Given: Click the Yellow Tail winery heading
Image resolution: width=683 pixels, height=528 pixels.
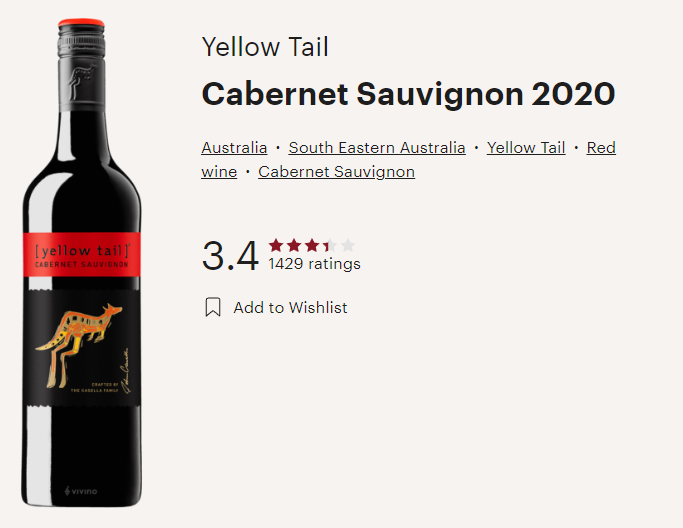Looking at the screenshot, I should 265,47.
